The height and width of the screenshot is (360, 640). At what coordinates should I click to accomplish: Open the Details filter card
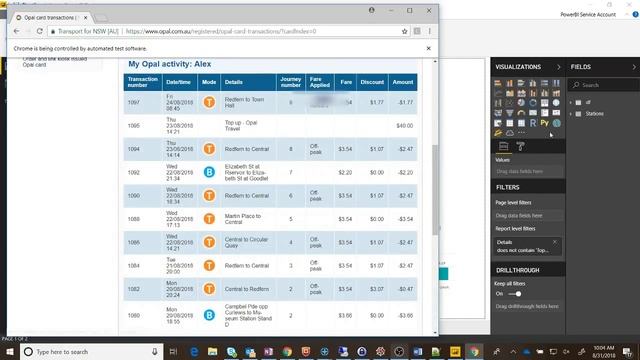(x=527, y=246)
